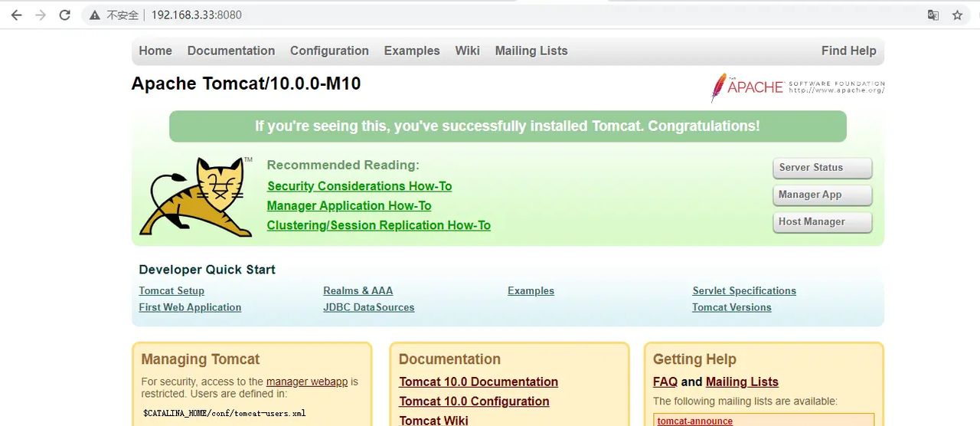Click the green Congratulations banner text
This screenshot has width=980, height=426.
pos(508,126)
